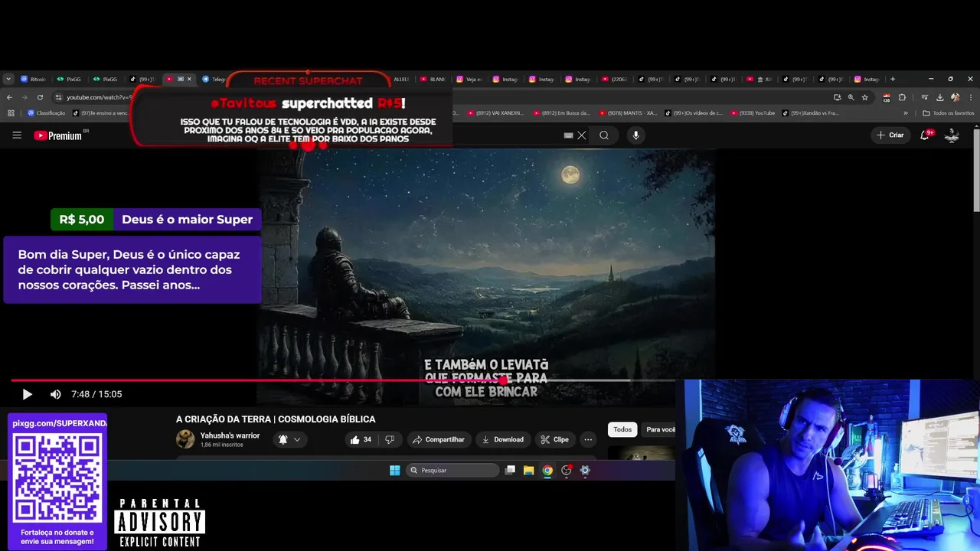Open the tab search dropdown arrow

8,79
